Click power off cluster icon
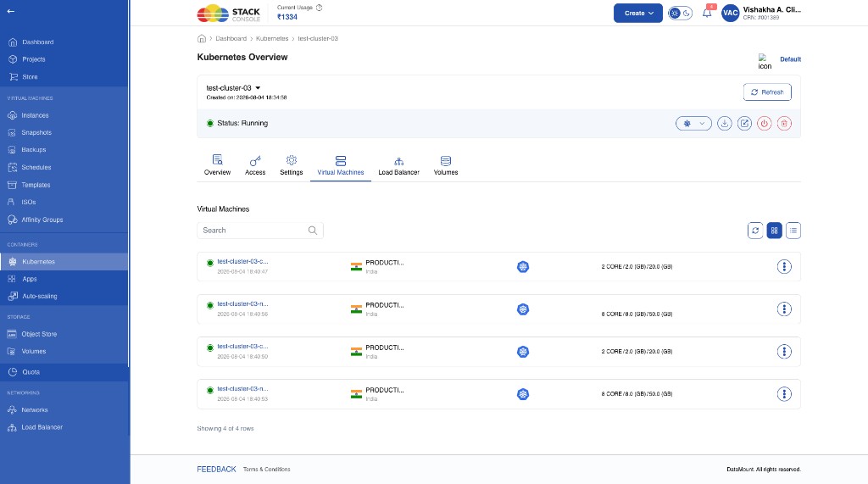 coord(765,124)
